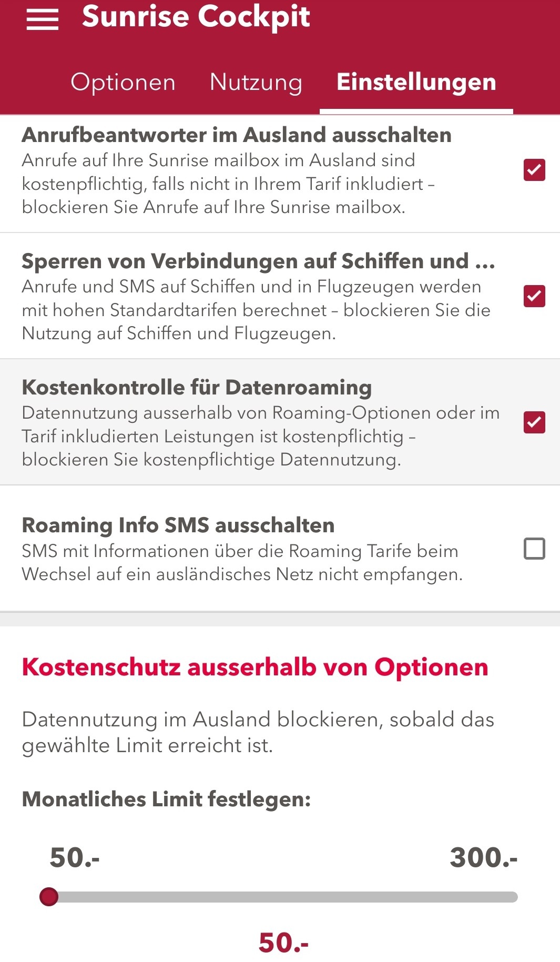The height and width of the screenshot is (962, 560).
Task: Switch to the Optionen tab
Action: coord(123,83)
